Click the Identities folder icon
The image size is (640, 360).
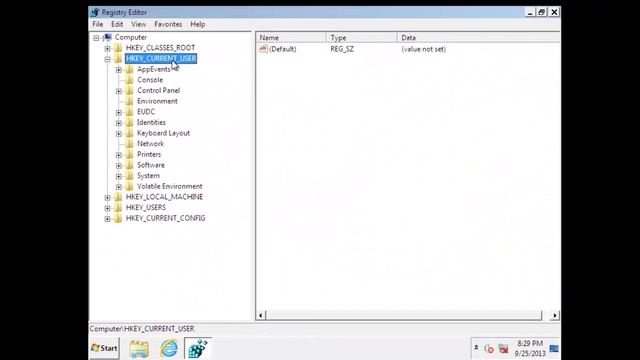point(130,122)
